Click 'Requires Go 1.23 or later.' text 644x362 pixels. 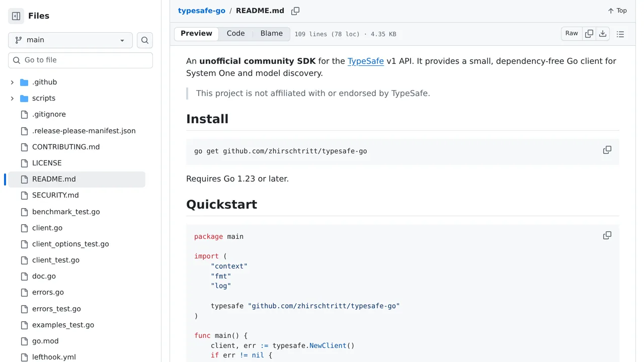tap(237, 178)
